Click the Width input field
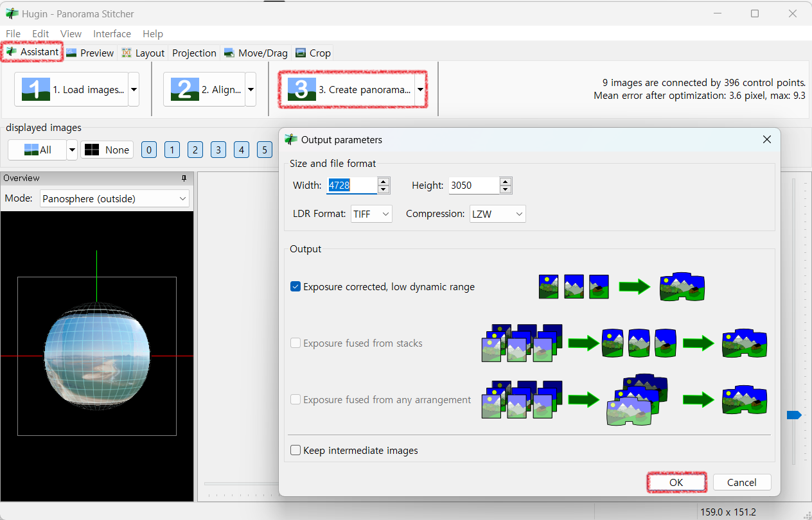The image size is (812, 520). pyautogui.click(x=351, y=186)
